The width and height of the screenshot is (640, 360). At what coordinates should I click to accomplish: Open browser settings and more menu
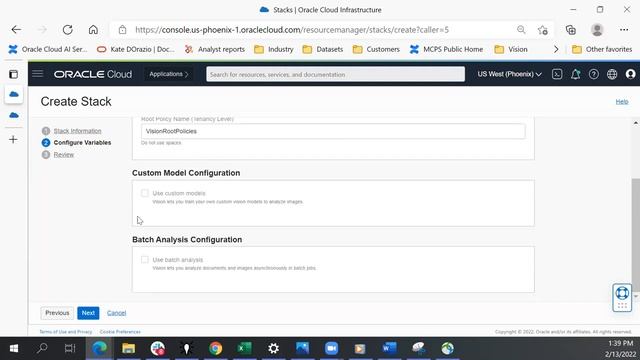coord(624,29)
